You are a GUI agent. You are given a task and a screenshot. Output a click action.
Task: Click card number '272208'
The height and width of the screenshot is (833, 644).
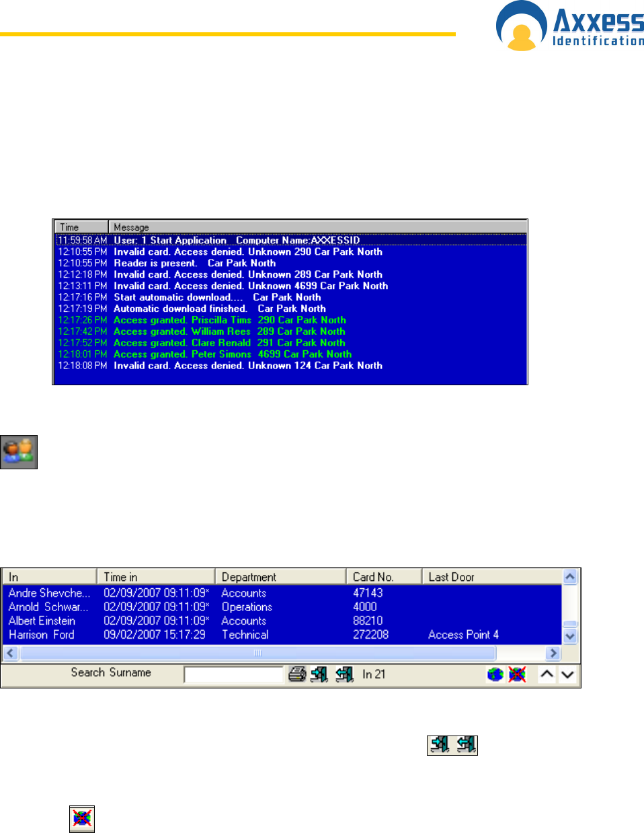point(371,635)
